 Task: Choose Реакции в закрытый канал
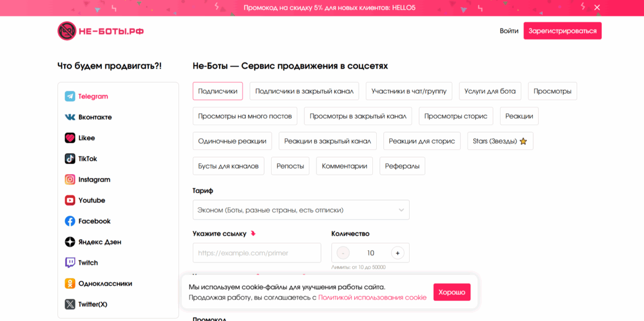tap(327, 141)
